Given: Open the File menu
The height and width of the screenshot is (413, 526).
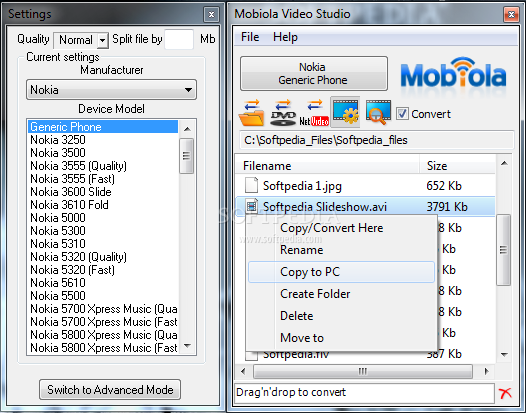Looking at the screenshot, I should click(250, 37).
